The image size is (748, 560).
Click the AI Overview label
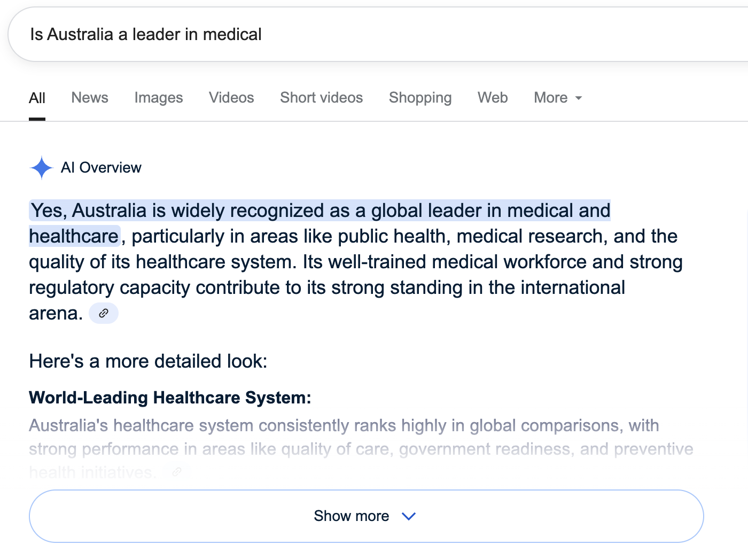(x=101, y=168)
